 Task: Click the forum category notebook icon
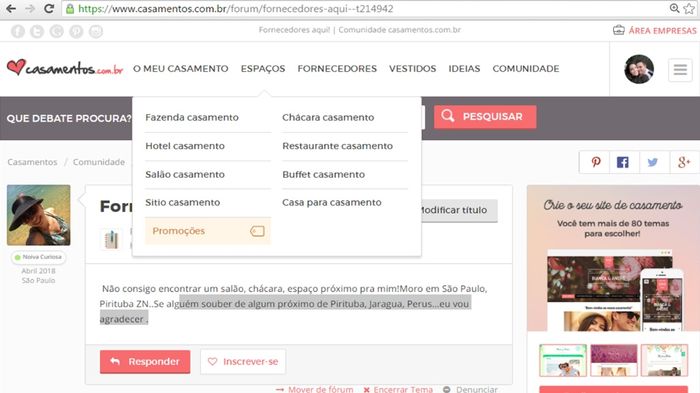[x=111, y=239]
